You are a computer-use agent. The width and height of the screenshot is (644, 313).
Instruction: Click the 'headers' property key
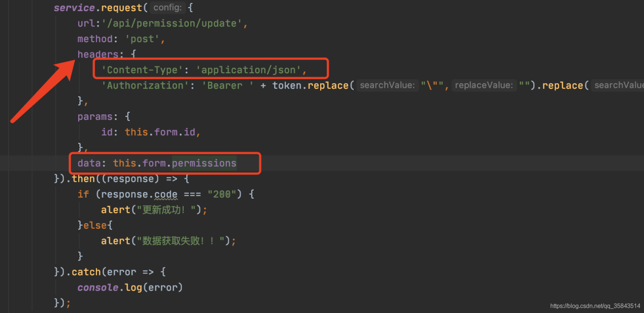pyautogui.click(x=97, y=54)
